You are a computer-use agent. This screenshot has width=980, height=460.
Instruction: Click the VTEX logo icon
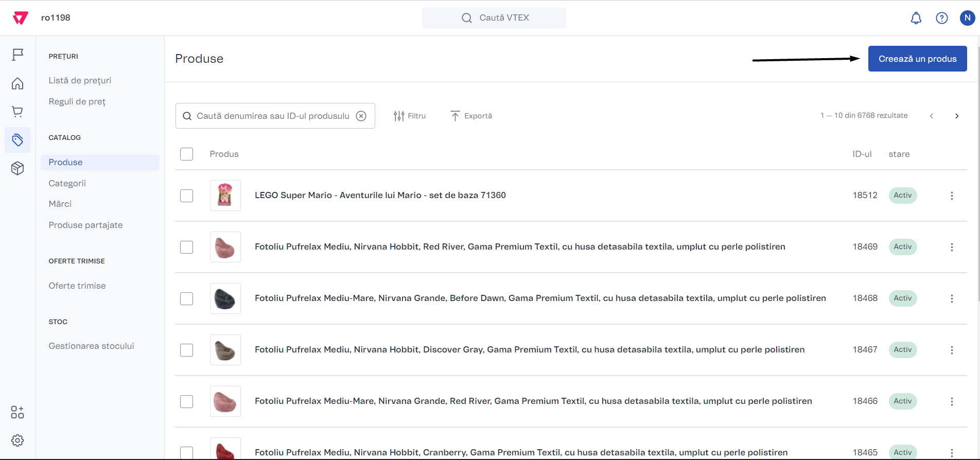pyautogui.click(x=20, y=18)
